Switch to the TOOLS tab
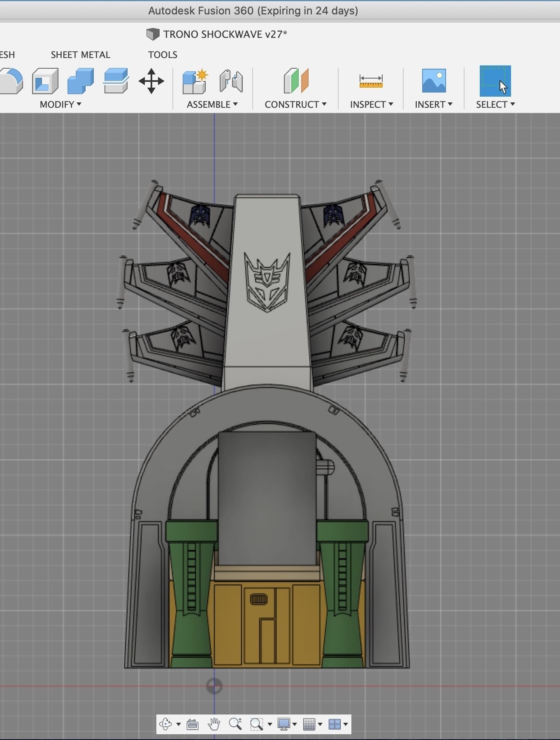560x740 pixels. coord(163,55)
